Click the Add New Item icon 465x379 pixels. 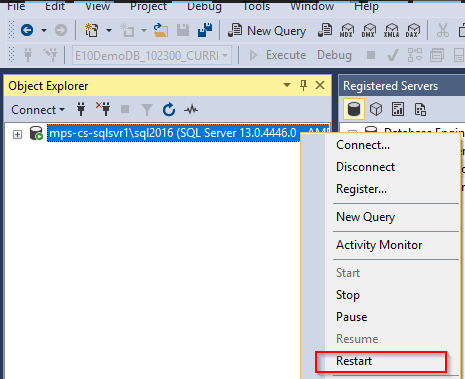[127, 30]
